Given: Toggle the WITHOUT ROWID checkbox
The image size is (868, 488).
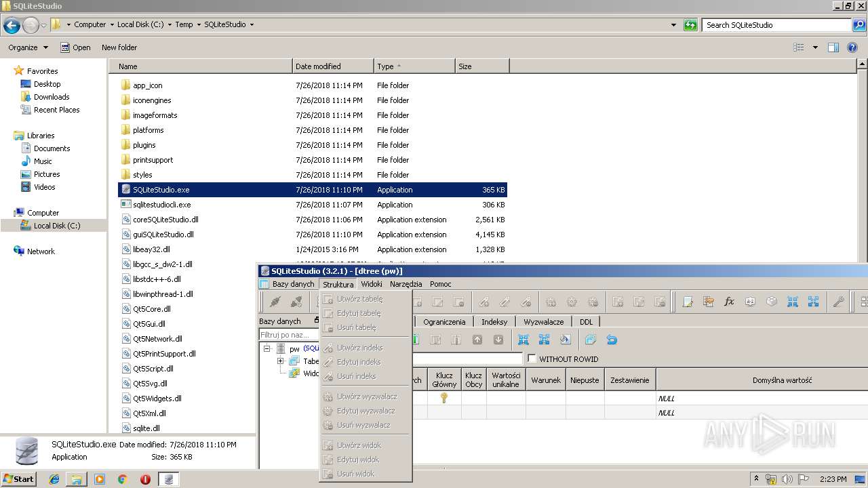Looking at the screenshot, I should (x=532, y=359).
